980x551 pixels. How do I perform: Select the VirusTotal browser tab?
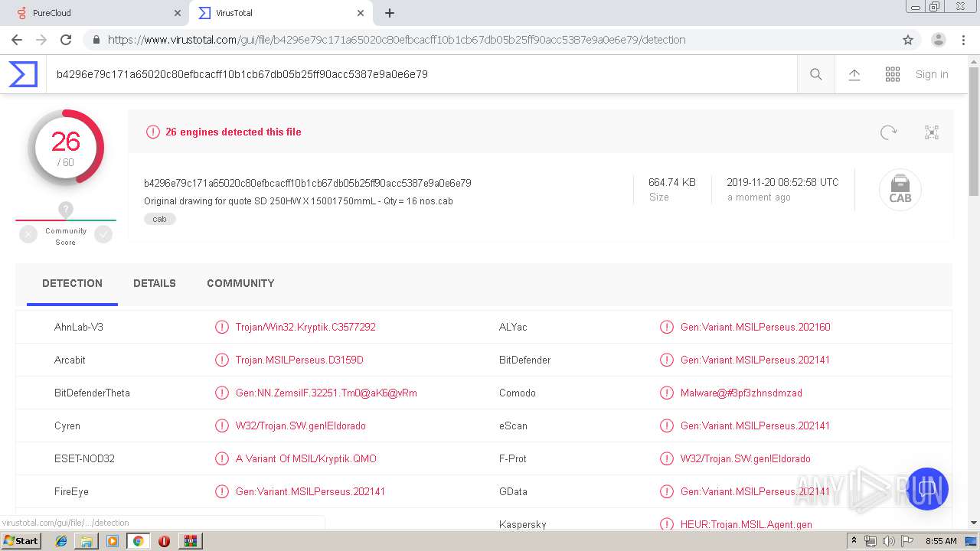pos(281,13)
